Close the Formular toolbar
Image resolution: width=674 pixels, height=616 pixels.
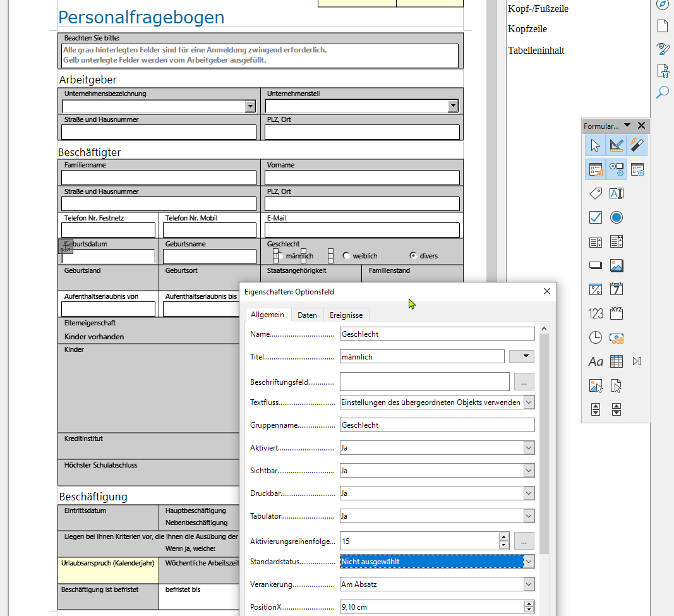click(x=641, y=126)
